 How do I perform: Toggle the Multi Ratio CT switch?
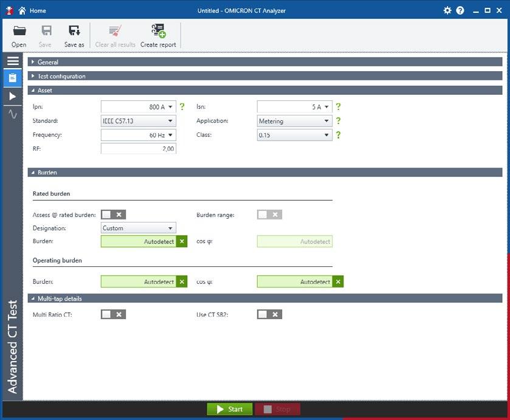tap(113, 315)
